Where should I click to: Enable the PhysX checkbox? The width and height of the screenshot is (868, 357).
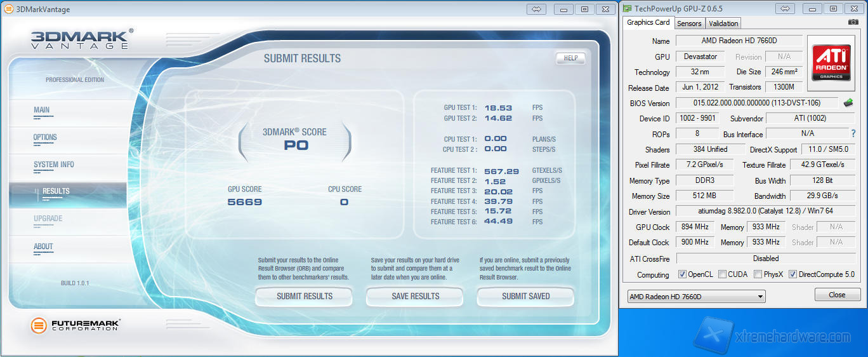point(758,274)
